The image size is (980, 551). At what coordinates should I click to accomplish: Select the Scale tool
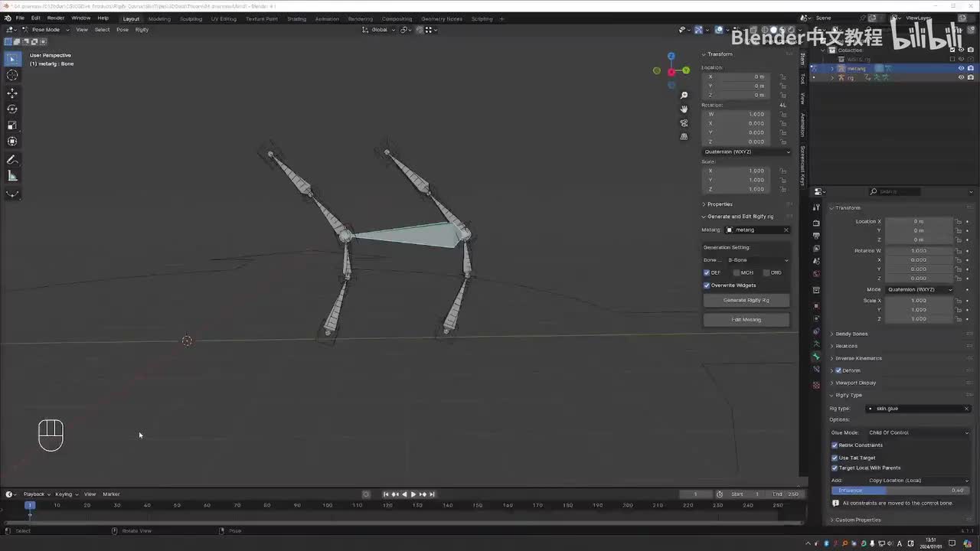12,125
